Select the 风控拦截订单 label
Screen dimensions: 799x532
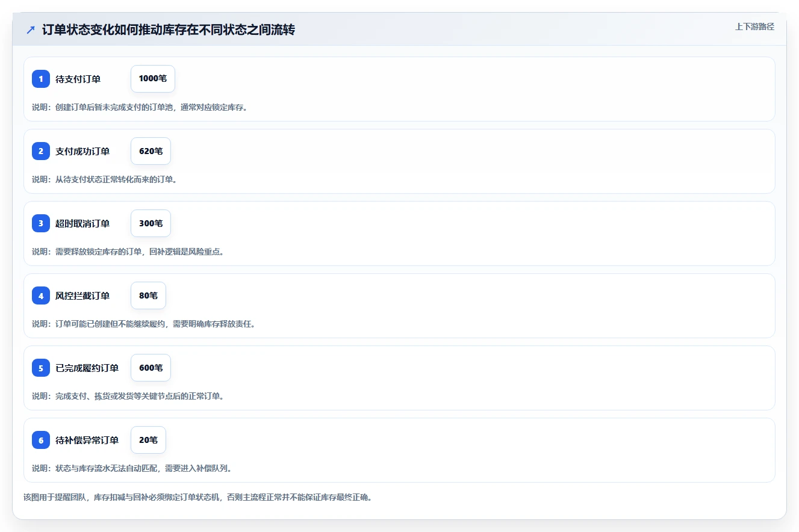point(82,295)
